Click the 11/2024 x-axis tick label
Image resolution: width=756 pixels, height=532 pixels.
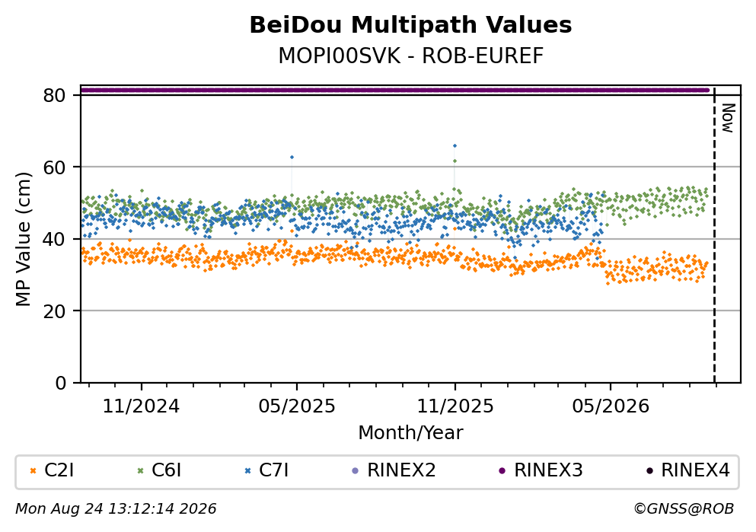pyautogui.click(x=141, y=406)
